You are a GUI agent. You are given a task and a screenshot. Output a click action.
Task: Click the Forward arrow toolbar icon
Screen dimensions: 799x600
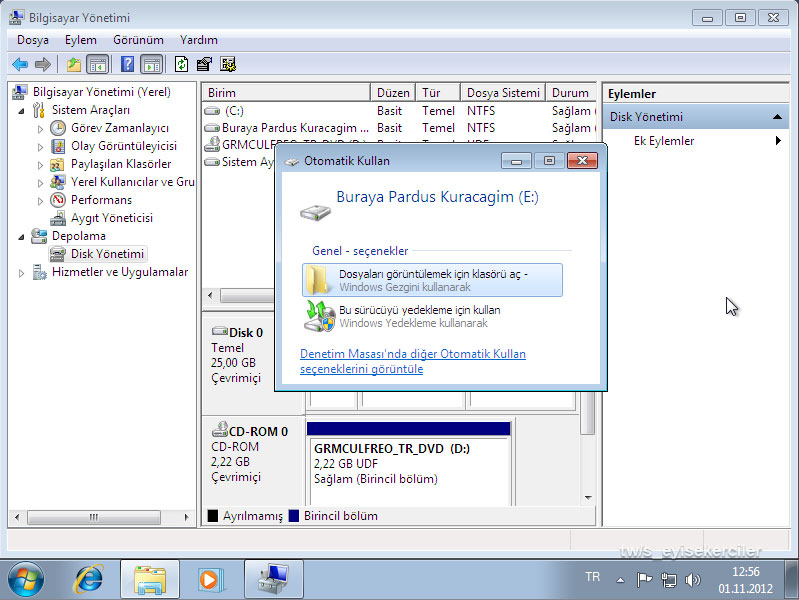pos(43,64)
